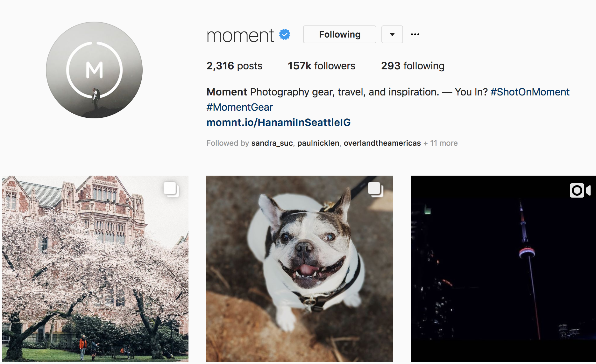This screenshot has width=596, height=364.
Task: Visit the momnt.io/HanamiInSeattleIG link
Action: click(x=279, y=122)
